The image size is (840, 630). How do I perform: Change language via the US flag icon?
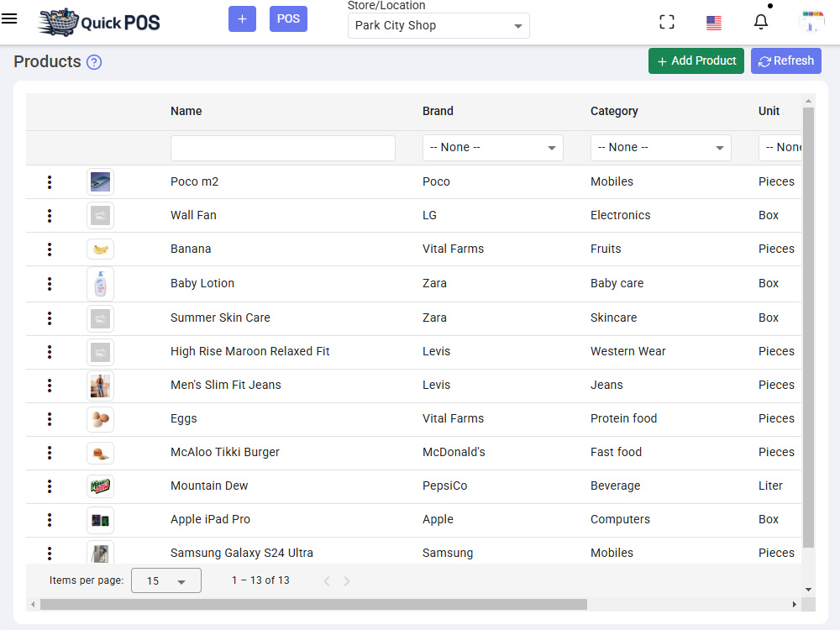pos(713,23)
